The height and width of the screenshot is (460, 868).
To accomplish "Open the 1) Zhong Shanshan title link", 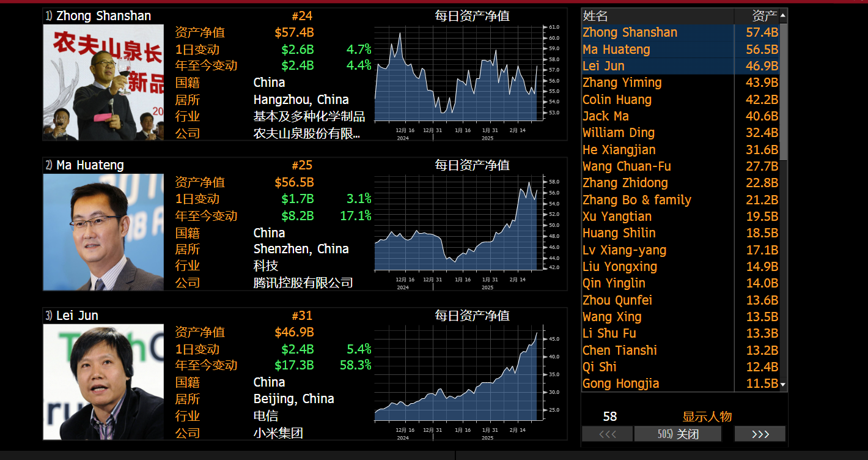I will (x=98, y=16).
